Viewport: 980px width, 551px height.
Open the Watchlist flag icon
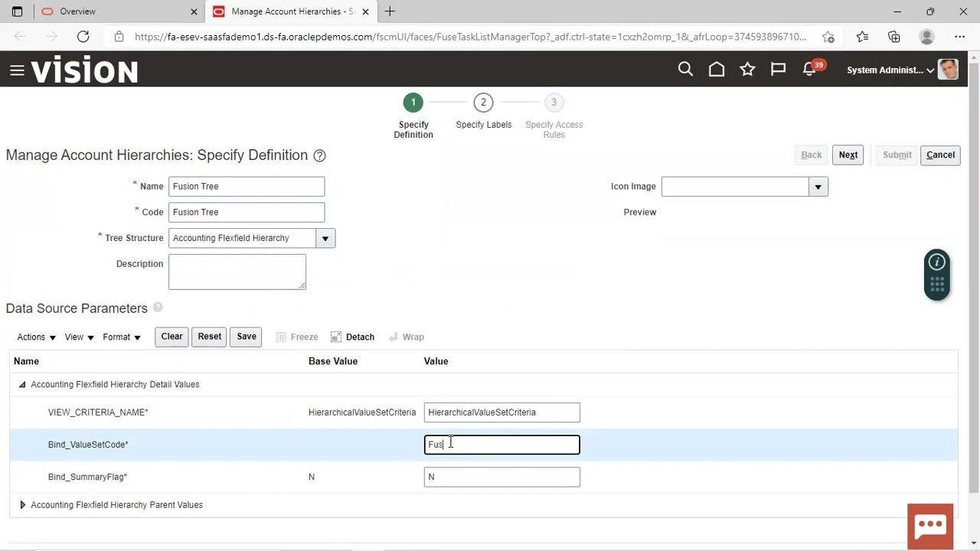click(778, 70)
